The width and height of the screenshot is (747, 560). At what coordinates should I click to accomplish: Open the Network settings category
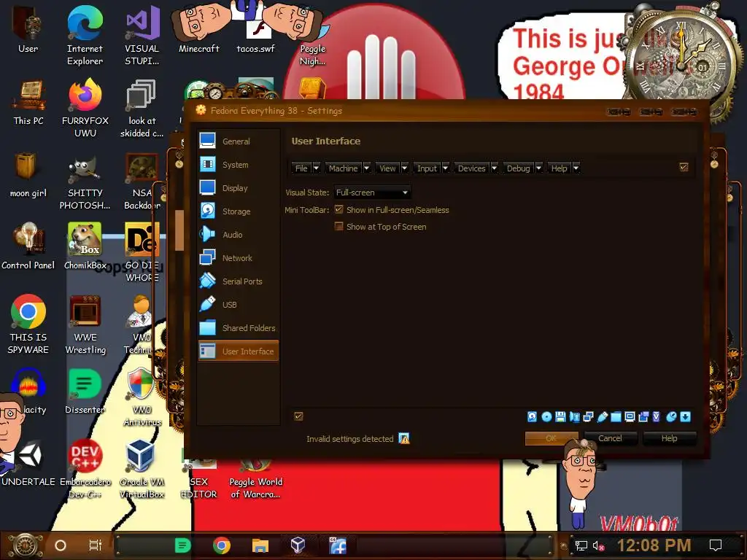point(239,258)
